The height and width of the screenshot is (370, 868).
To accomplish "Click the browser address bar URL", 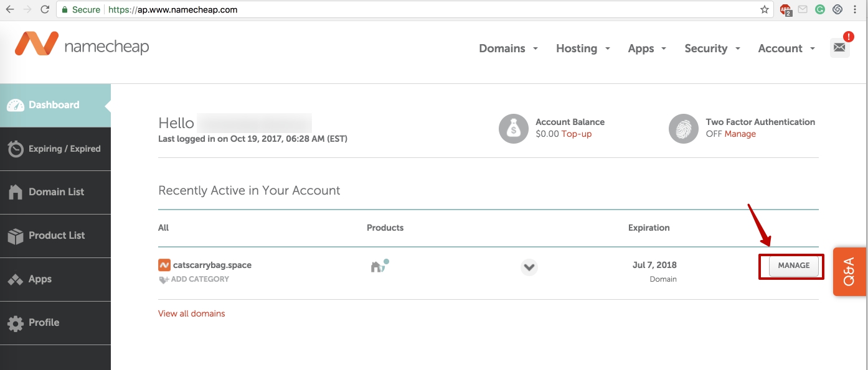I will [x=172, y=10].
